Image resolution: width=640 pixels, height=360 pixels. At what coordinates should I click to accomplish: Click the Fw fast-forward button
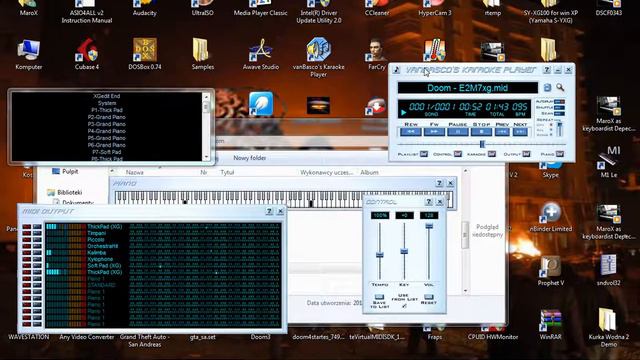434,132
